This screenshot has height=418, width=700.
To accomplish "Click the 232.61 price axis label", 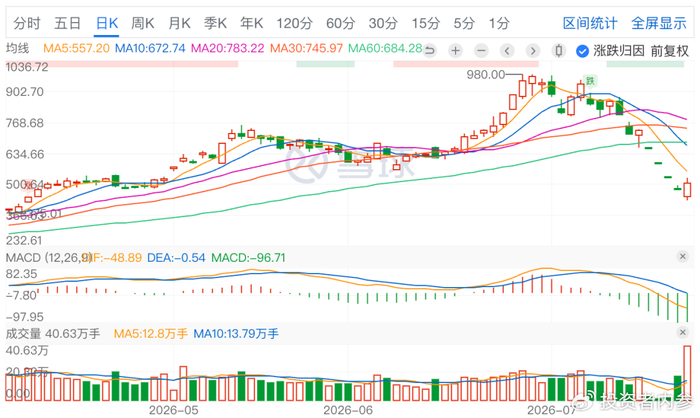I will (x=24, y=240).
